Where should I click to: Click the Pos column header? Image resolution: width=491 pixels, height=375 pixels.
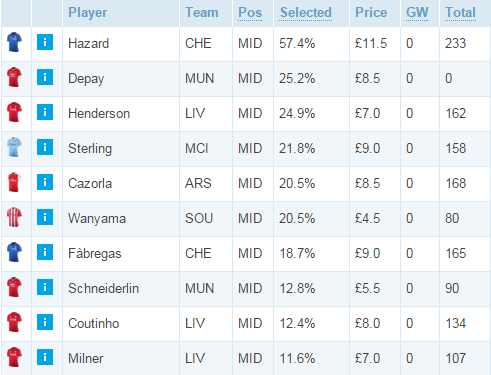tap(250, 13)
